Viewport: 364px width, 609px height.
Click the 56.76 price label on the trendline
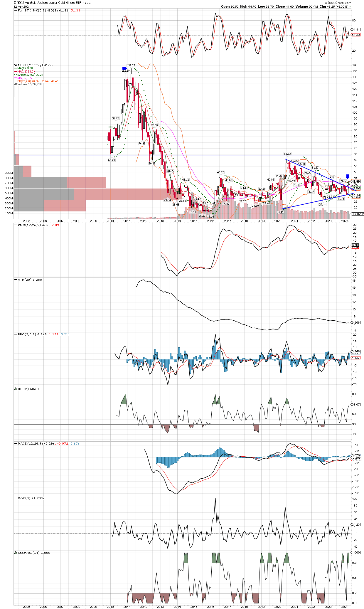pyautogui.click(x=294, y=161)
